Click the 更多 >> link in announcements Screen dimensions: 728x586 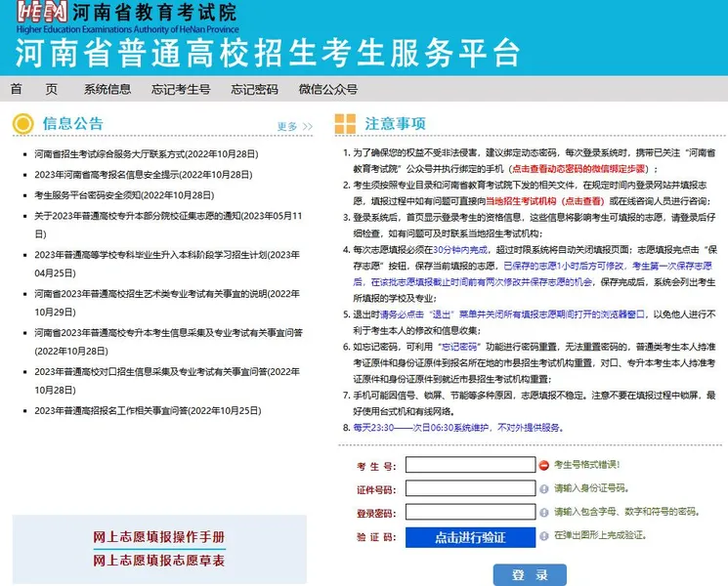coord(295,126)
